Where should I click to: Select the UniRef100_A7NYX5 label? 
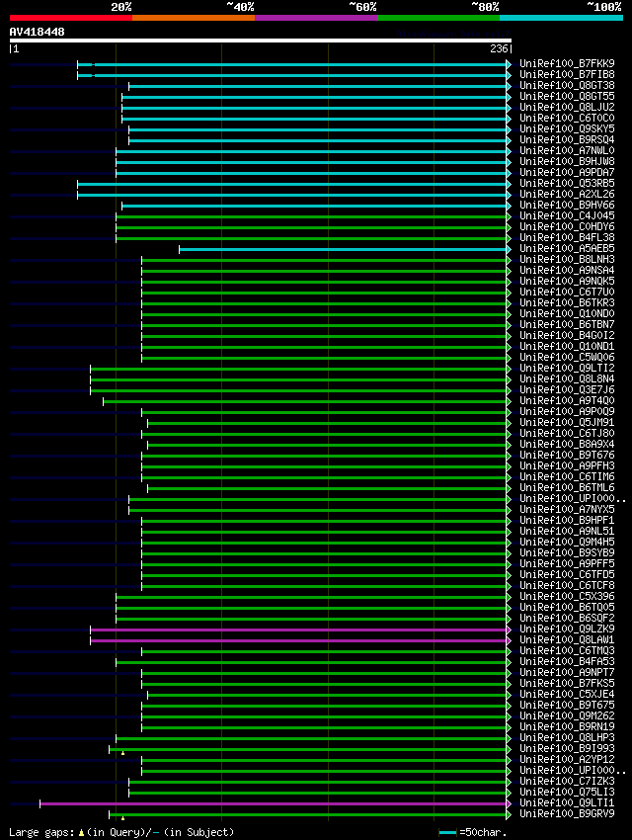[x=567, y=510]
